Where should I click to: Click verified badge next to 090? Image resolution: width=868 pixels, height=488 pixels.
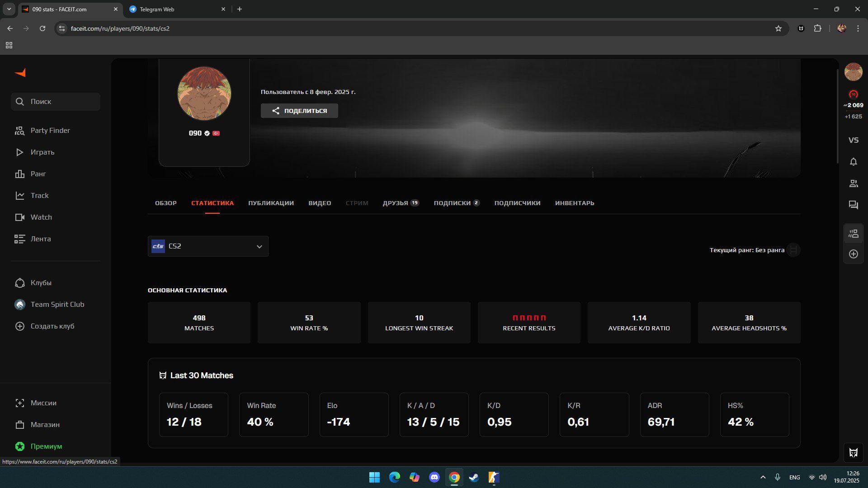click(207, 133)
